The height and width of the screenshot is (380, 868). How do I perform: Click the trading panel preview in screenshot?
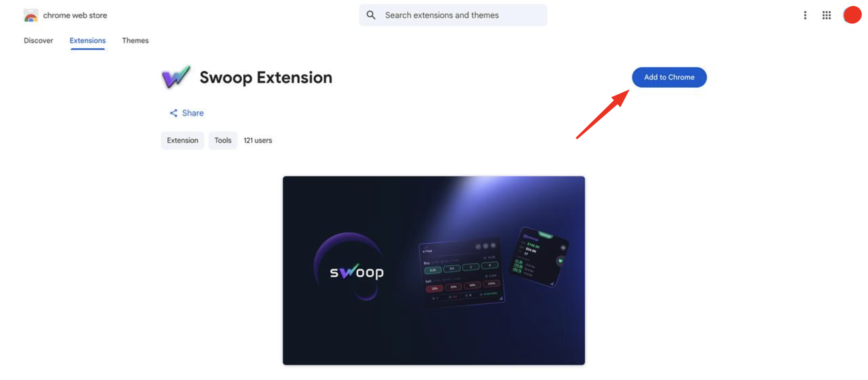tap(462, 272)
